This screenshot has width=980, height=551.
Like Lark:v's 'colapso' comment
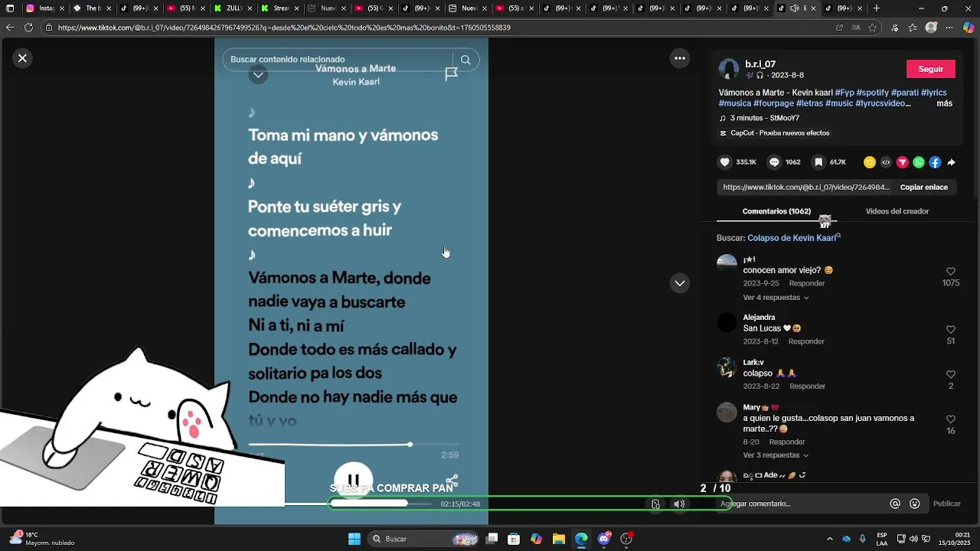click(x=951, y=375)
